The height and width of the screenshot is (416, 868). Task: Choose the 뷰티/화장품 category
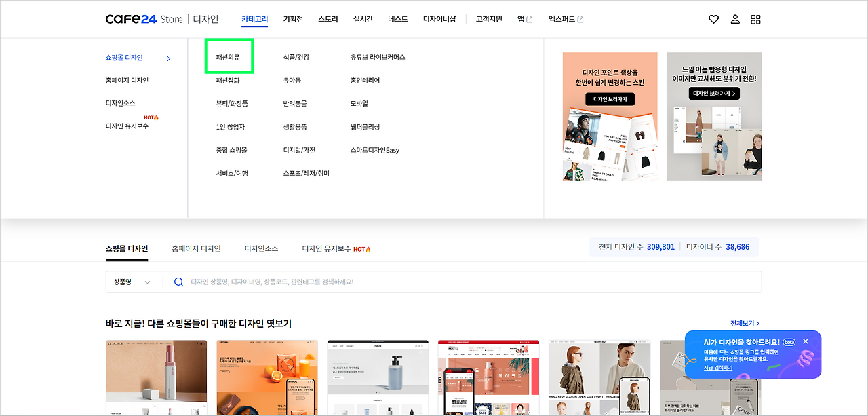pos(232,103)
